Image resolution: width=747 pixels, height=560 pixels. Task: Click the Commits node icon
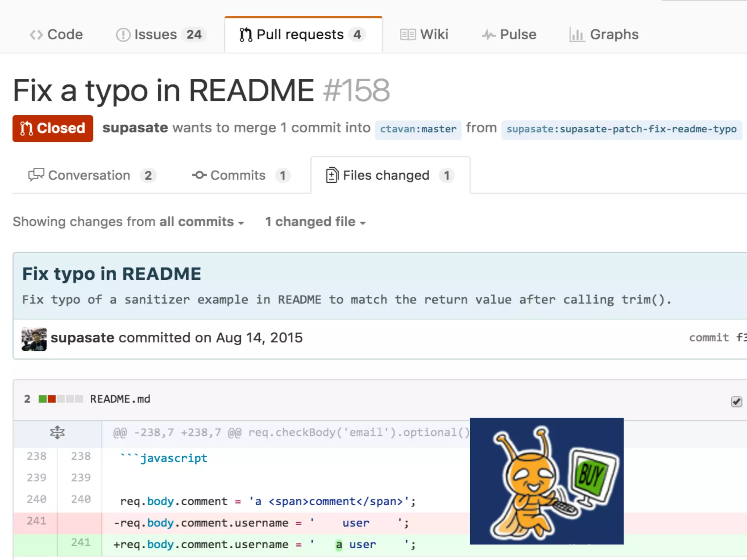coord(199,175)
